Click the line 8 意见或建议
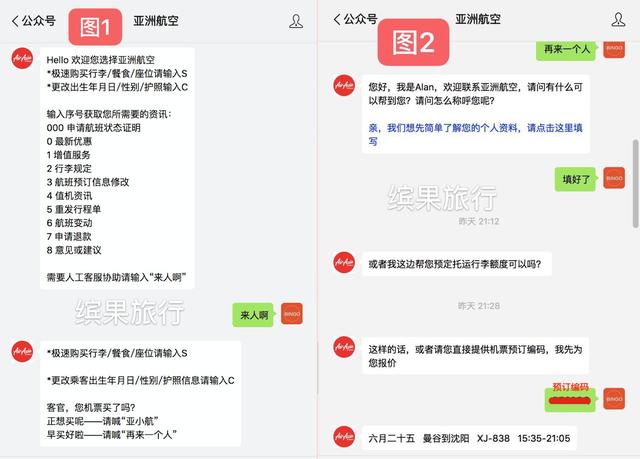 pos(74,250)
